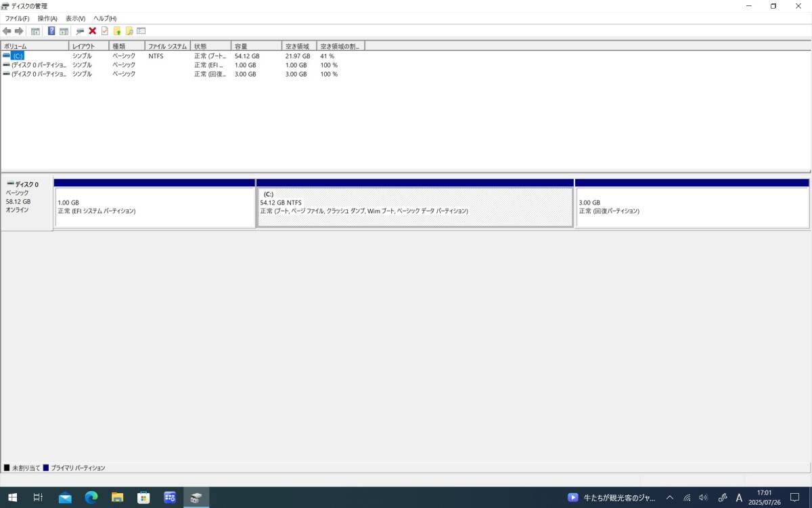Click the NTFS file system cell
The image size is (812, 508).
point(156,56)
